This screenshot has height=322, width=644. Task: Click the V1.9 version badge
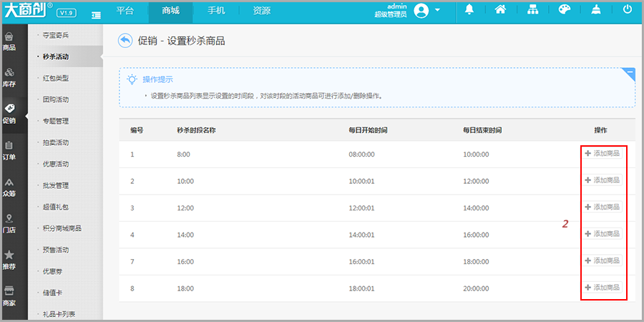pyautogui.click(x=66, y=13)
